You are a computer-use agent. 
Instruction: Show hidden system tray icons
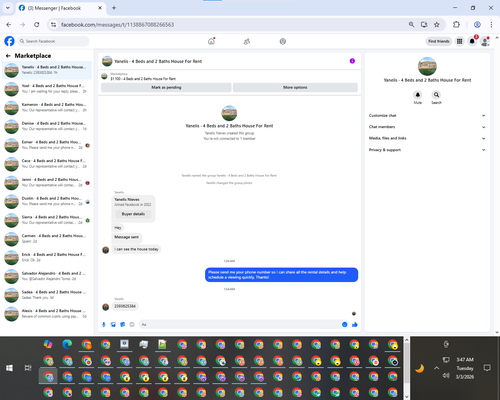click(436, 368)
